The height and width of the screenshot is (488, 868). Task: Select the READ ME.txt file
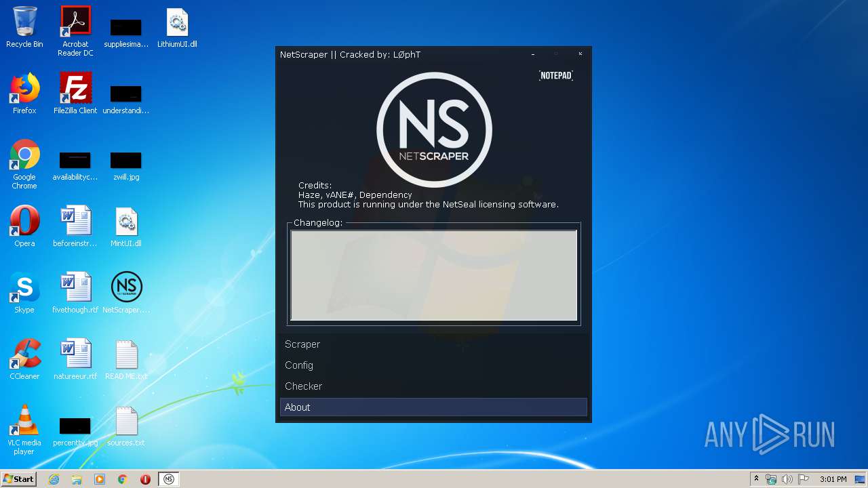[x=126, y=359]
